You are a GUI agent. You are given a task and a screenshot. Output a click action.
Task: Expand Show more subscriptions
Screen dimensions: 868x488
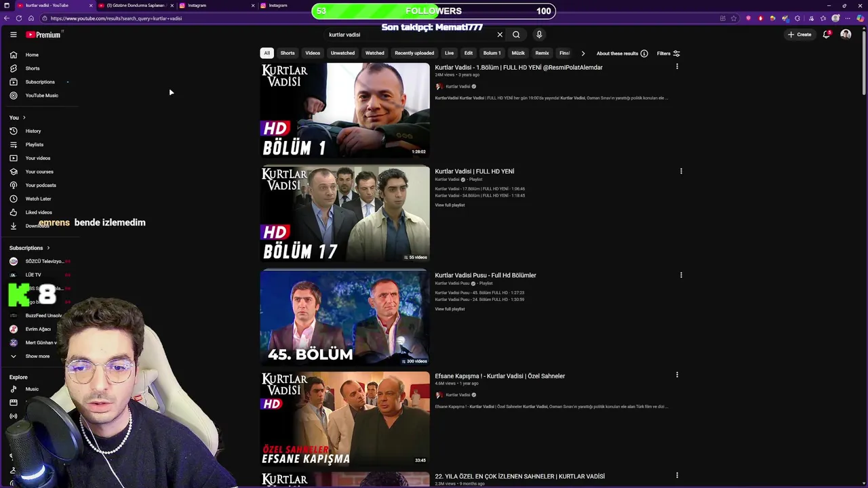click(x=37, y=356)
